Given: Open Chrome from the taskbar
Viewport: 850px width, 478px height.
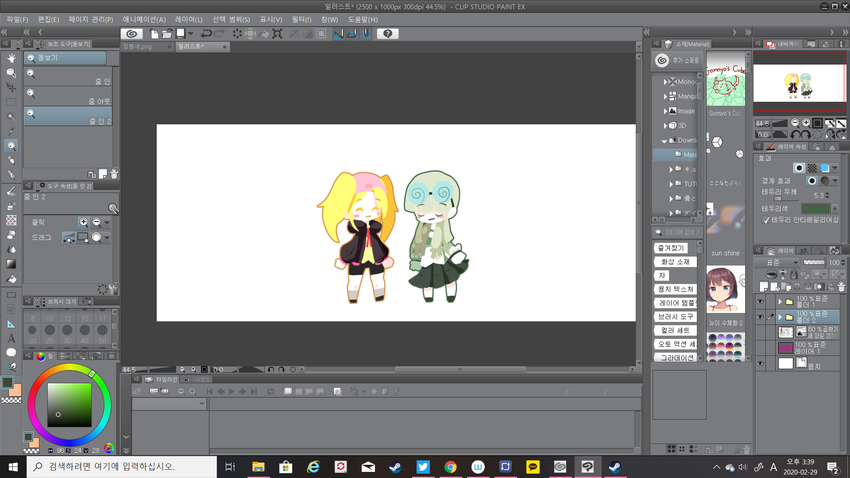Looking at the screenshot, I should tap(450, 467).
